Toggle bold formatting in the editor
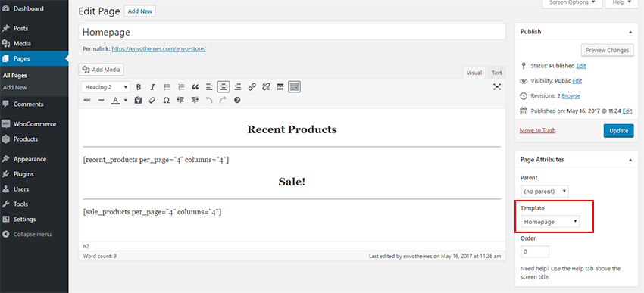Image resolution: width=644 pixels, height=293 pixels. (139, 87)
